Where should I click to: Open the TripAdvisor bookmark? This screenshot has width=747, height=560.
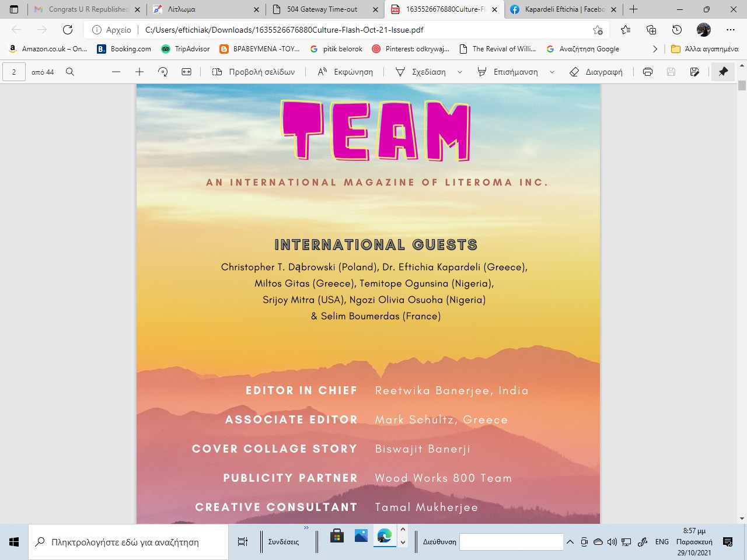click(x=185, y=49)
